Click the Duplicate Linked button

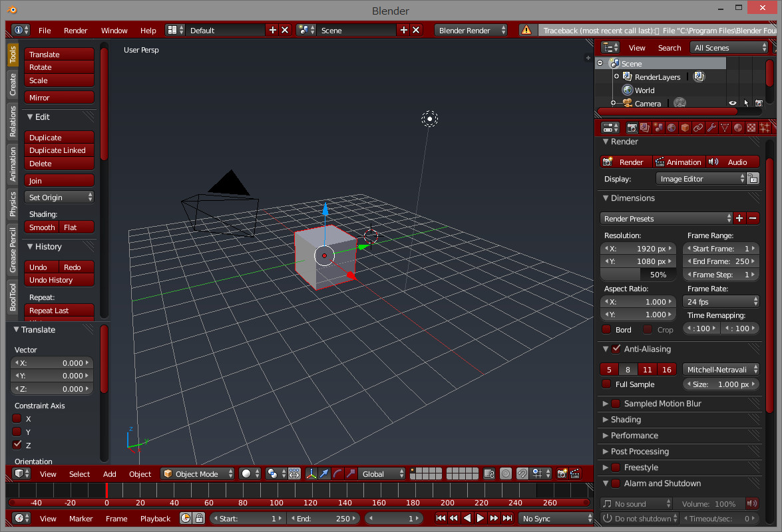(x=59, y=150)
